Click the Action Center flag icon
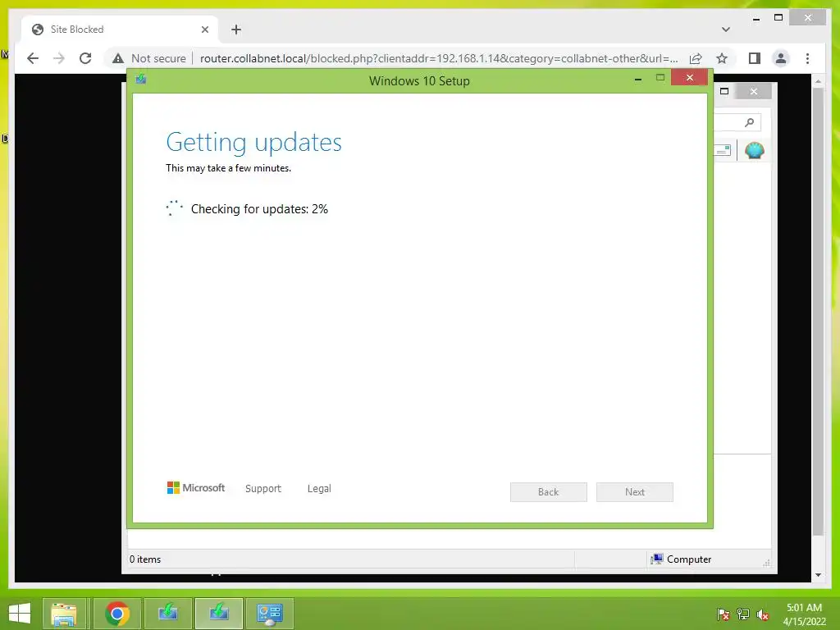This screenshot has width=840, height=630. point(723,614)
